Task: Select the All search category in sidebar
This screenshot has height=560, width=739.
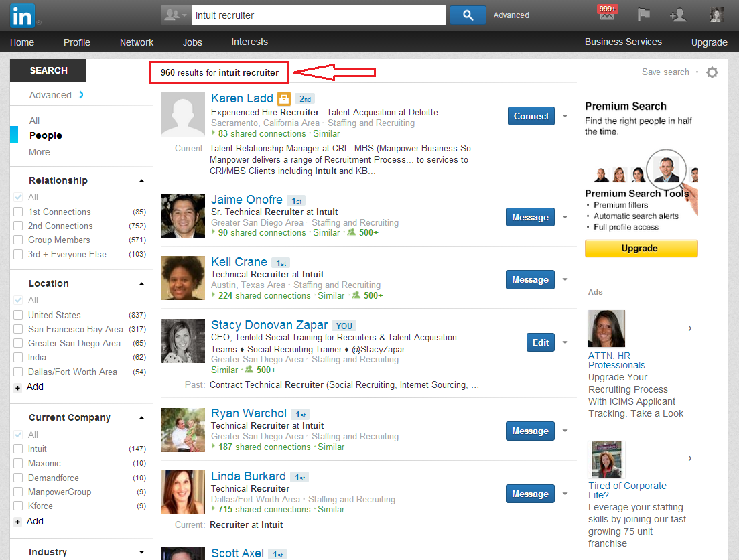Action: point(34,121)
